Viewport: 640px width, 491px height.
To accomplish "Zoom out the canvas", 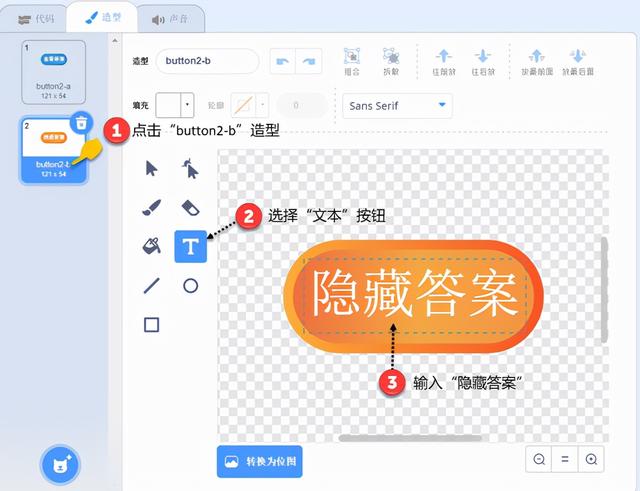I will pyautogui.click(x=539, y=459).
